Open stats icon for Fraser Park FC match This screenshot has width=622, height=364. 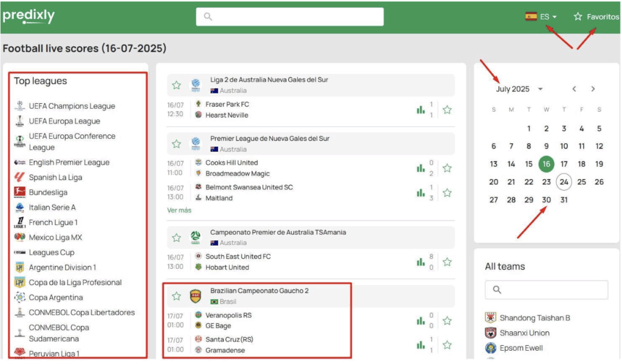click(x=420, y=110)
